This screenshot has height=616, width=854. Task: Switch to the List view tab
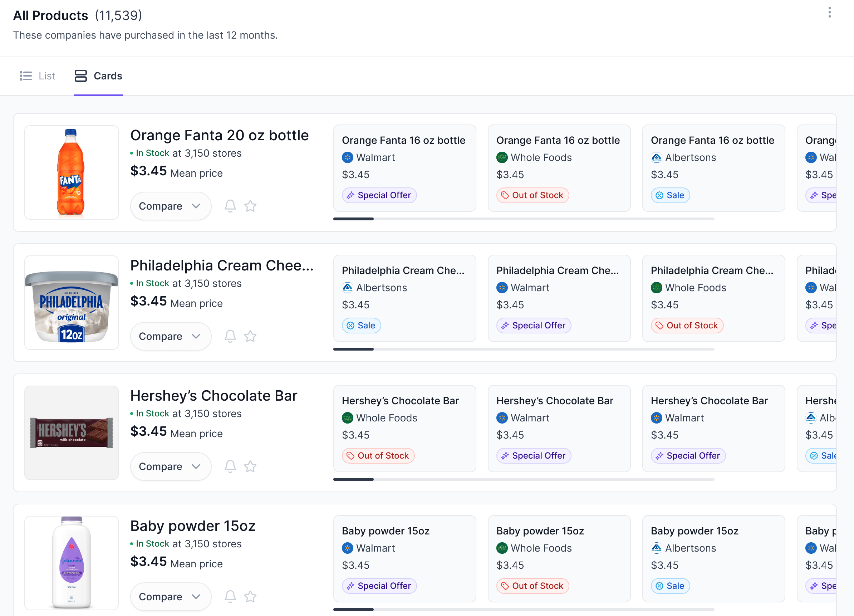tap(37, 76)
